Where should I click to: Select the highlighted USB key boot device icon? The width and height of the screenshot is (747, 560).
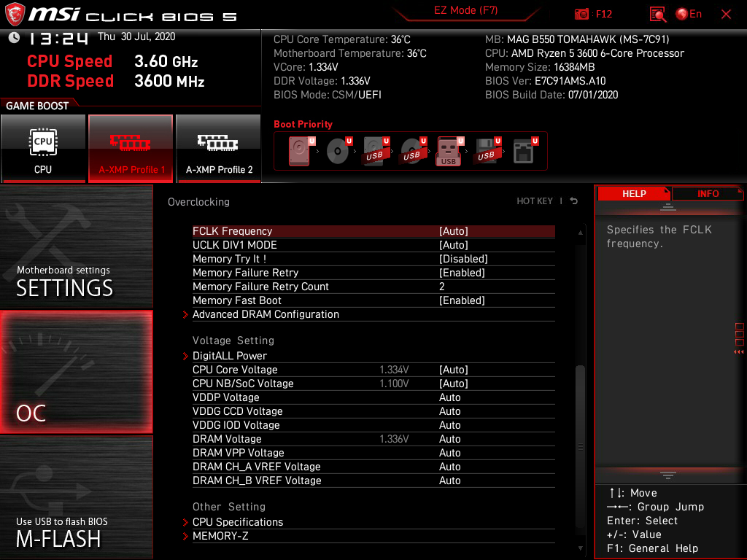point(449,152)
